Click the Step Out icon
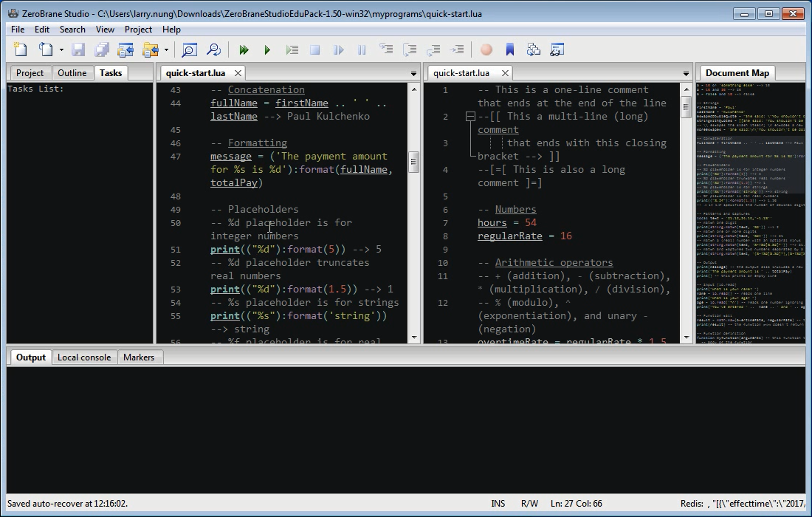Screen dimensions: 812x517 click(x=433, y=49)
